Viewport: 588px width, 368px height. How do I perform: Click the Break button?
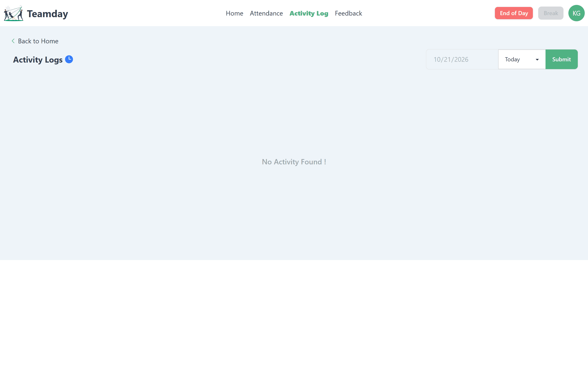pos(551,13)
